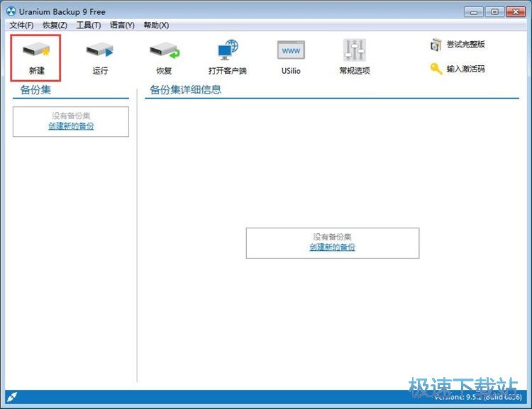Close the Uranium Backup window

click(516, 12)
